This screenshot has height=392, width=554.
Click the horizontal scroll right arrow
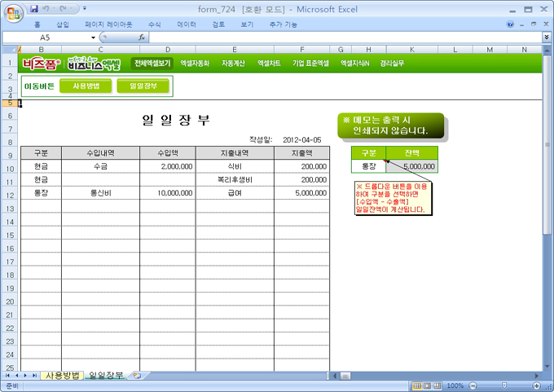pos(537,376)
